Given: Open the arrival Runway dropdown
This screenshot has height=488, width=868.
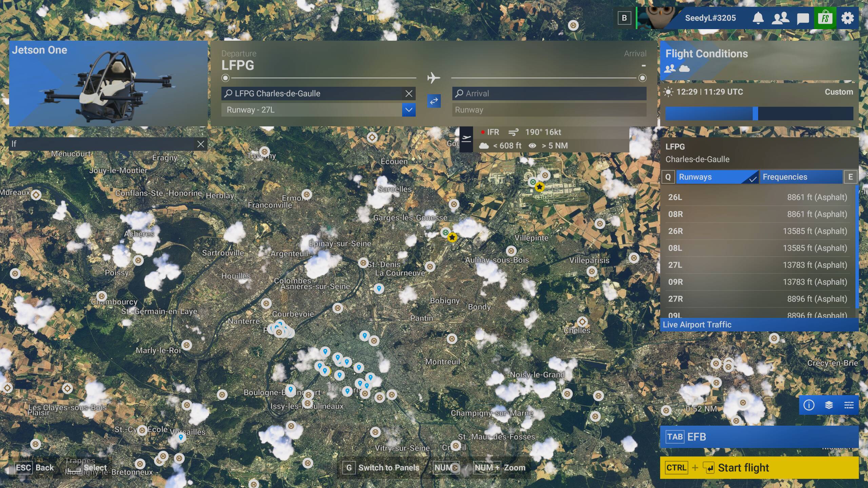Looking at the screenshot, I should tap(549, 110).
